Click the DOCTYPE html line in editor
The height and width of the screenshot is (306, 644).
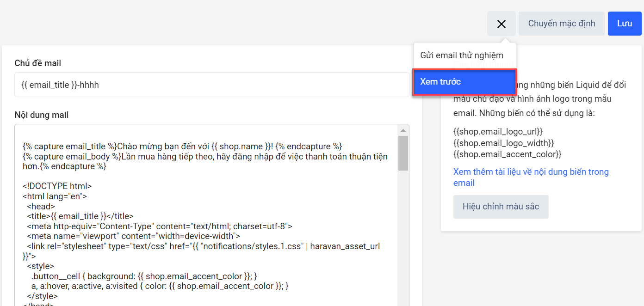57,186
